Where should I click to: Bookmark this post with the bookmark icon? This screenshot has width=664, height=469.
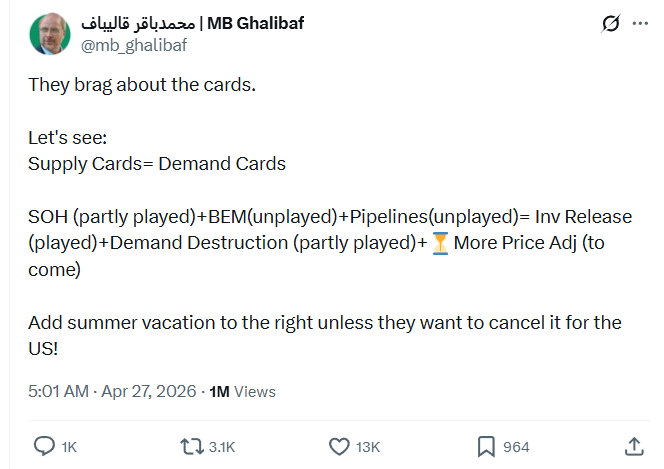tap(485, 446)
